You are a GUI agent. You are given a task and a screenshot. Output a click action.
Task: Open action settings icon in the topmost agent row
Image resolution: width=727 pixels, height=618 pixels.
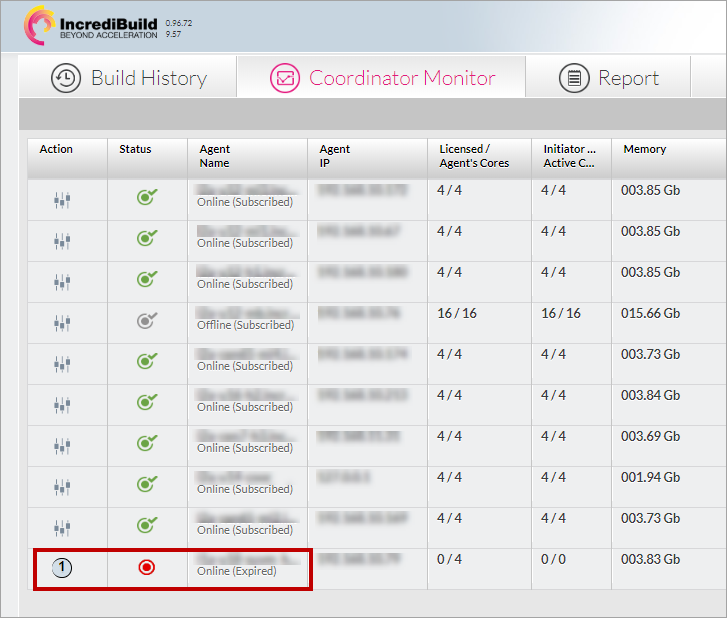point(62,200)
